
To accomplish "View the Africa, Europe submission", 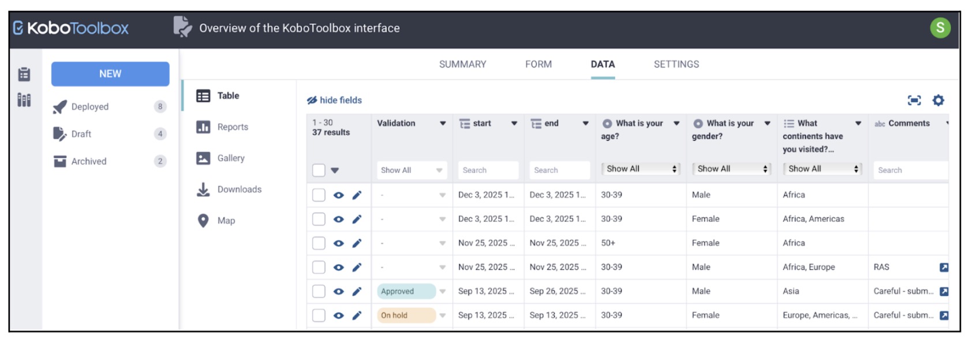I will [339, 268].
